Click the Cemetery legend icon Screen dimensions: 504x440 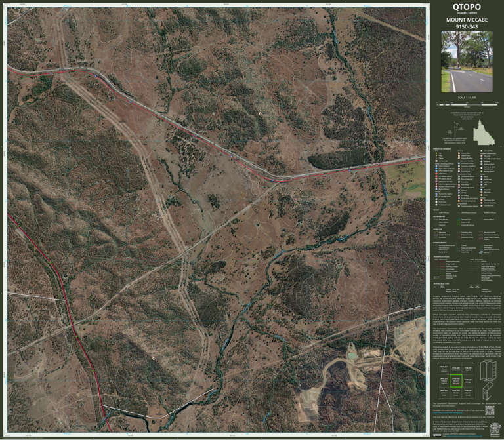click(x=459, y=182)
